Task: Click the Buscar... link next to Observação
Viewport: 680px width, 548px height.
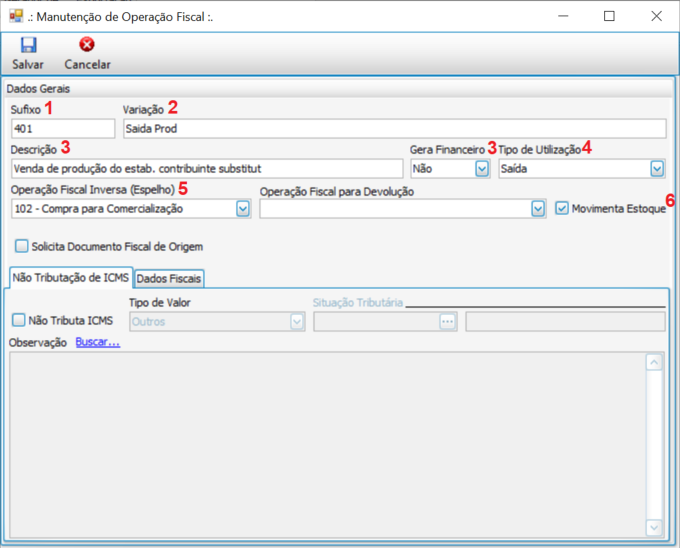Action: point(98,342)
